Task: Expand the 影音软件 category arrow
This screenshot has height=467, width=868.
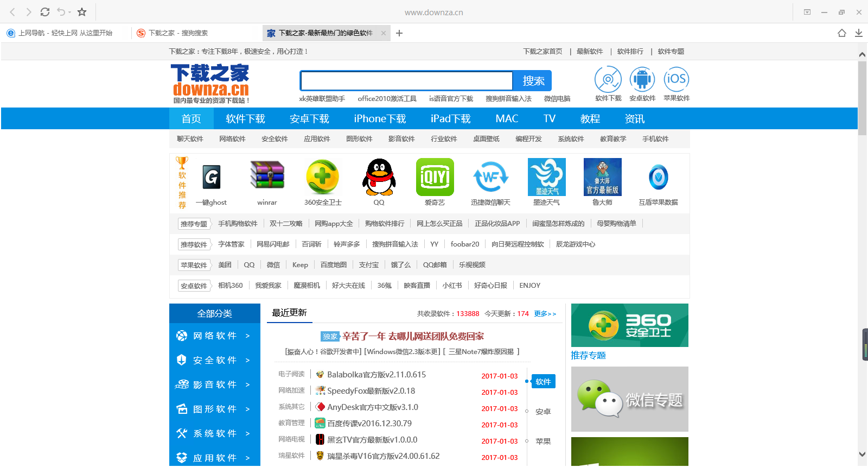Action: coord(248,385)
